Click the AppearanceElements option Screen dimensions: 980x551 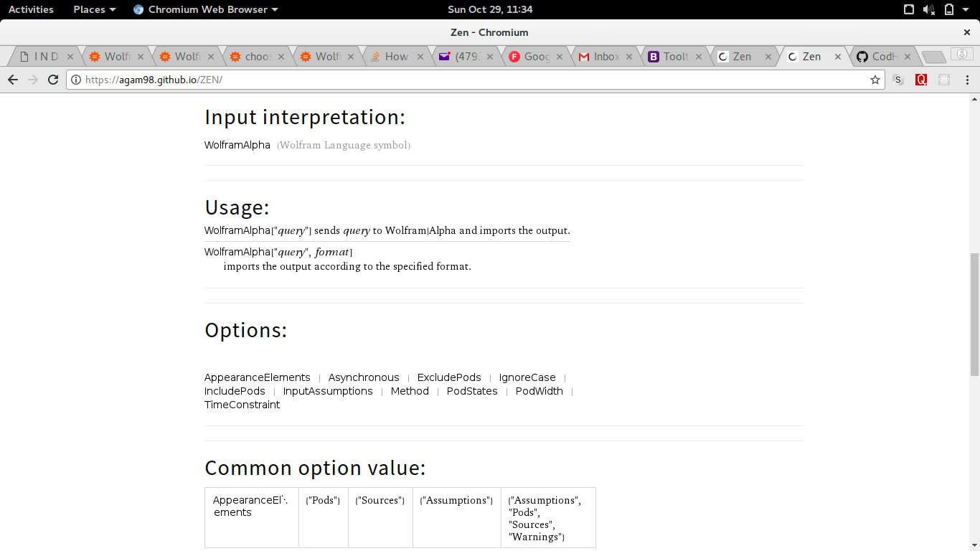258,377
